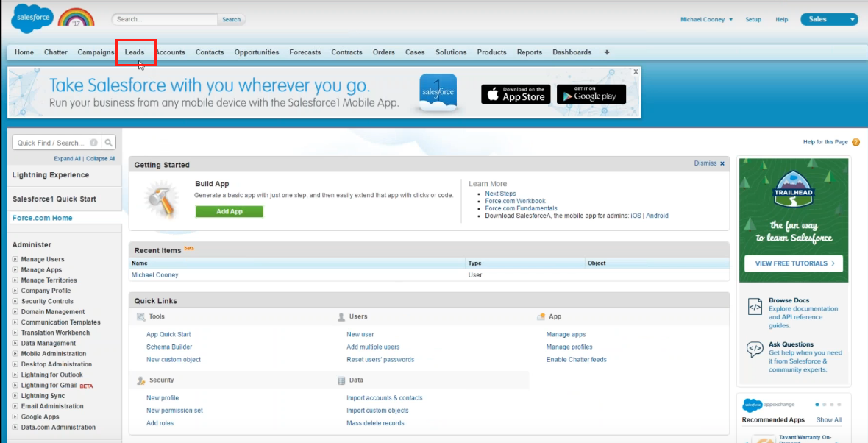868x443 pixels.
Task: Click the App section icon
Action: [541, 316]
